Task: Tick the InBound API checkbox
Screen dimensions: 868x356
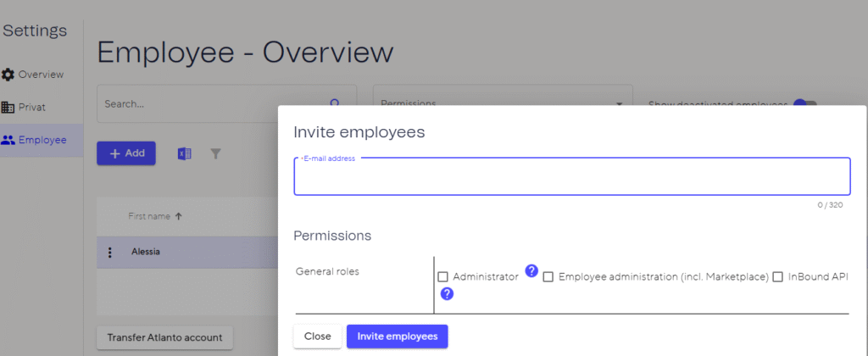Action: (778, 277)
